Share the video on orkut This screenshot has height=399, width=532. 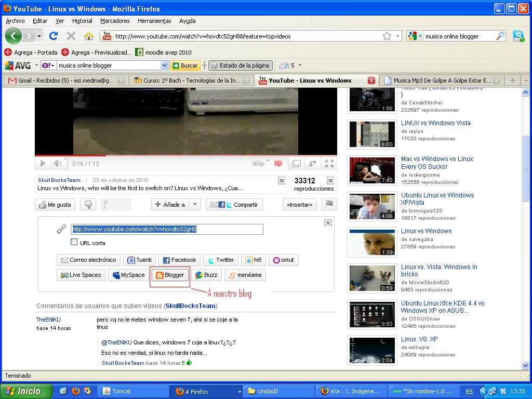(x=284, y=260)
